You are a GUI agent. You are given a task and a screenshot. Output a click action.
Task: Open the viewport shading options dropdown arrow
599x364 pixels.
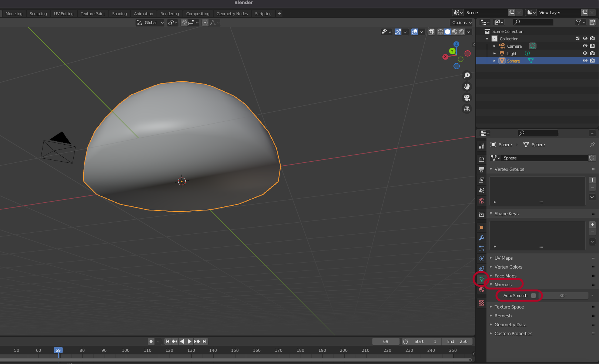tap(469, 32)
